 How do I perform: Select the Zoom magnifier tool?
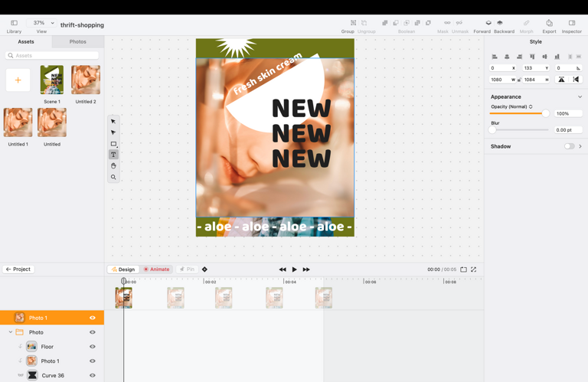113,177
